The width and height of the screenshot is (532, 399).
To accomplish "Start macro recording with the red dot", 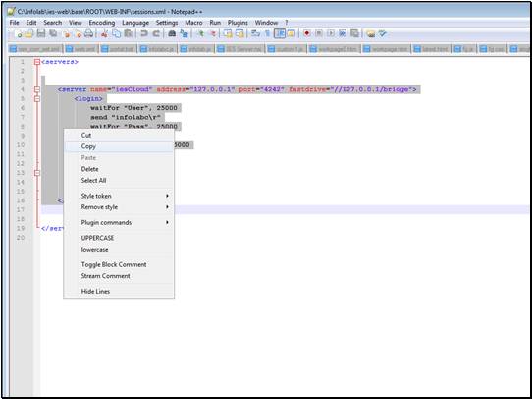I will coord(307,34).
